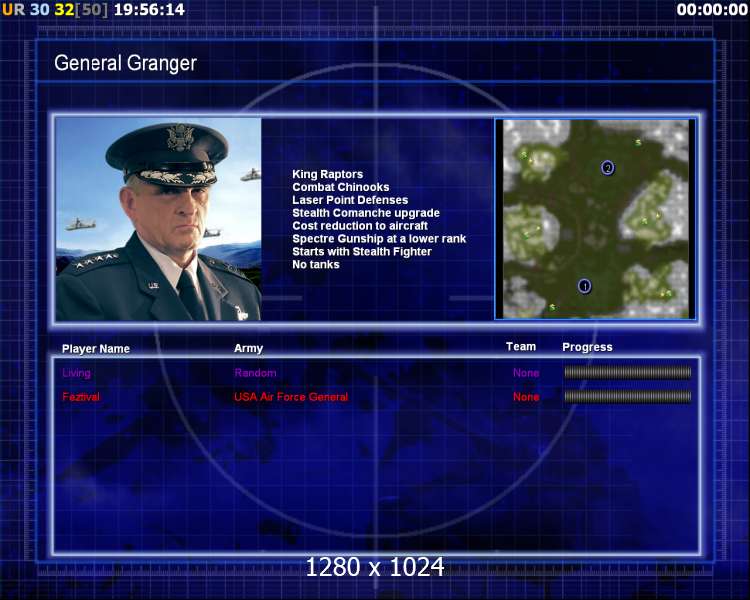The width and height of the screenshot is (750, 600).
Task: Click 'Cost reduction to aircraft' text
Action: point(360,226)
